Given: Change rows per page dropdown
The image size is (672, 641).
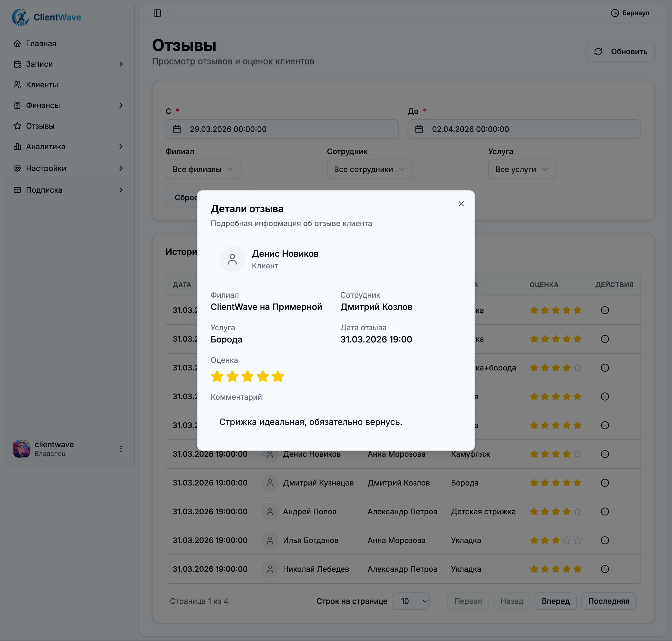Looking at the screenshot, I should 410,601.
